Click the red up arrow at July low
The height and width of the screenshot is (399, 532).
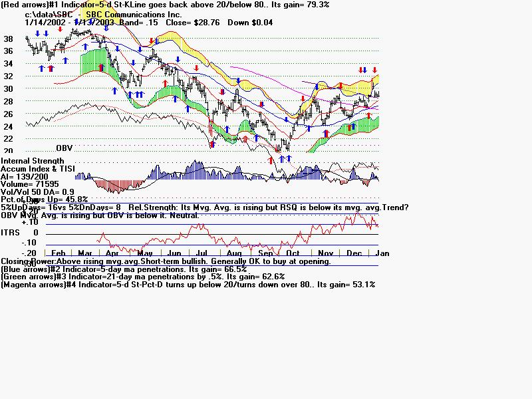tap(213, 143)
